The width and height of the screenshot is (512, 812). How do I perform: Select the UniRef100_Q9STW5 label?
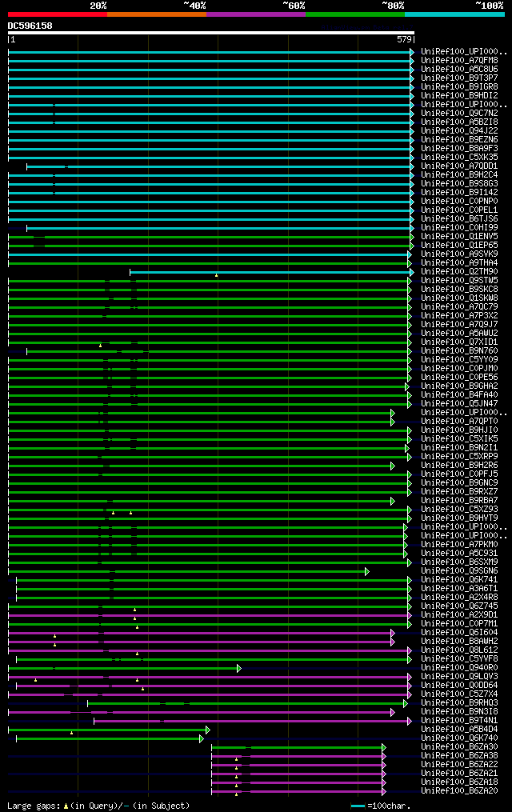coord(459,280)
